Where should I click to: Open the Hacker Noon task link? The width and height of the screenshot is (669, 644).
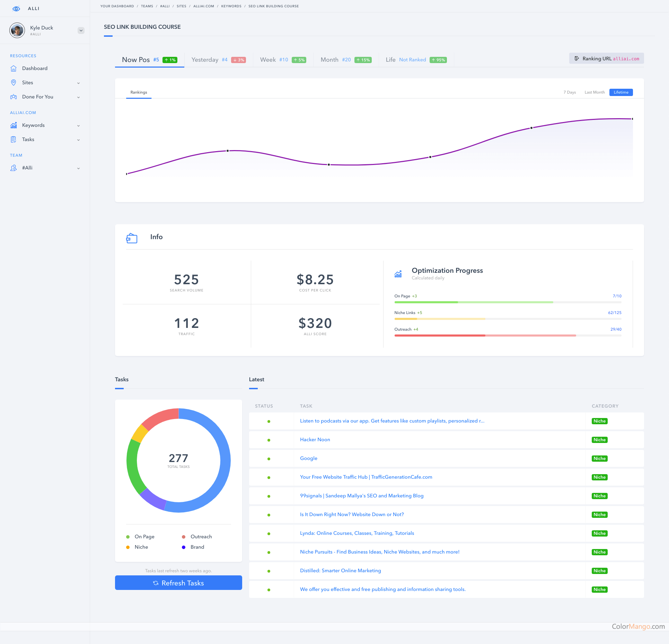point(315,440)
